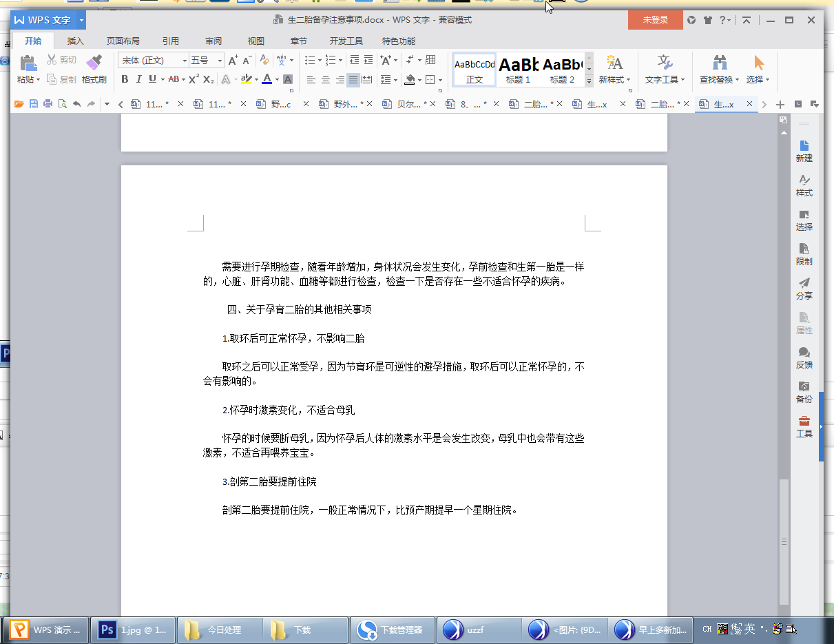Click the font color A swatch
This screenshot has width=834, height=644.
coord(267,79)
